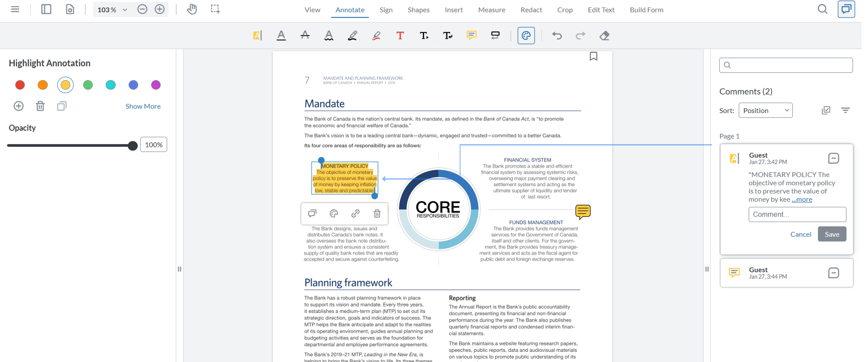
Task: Click the zoom out minus button
Action: tap(142, 9)
